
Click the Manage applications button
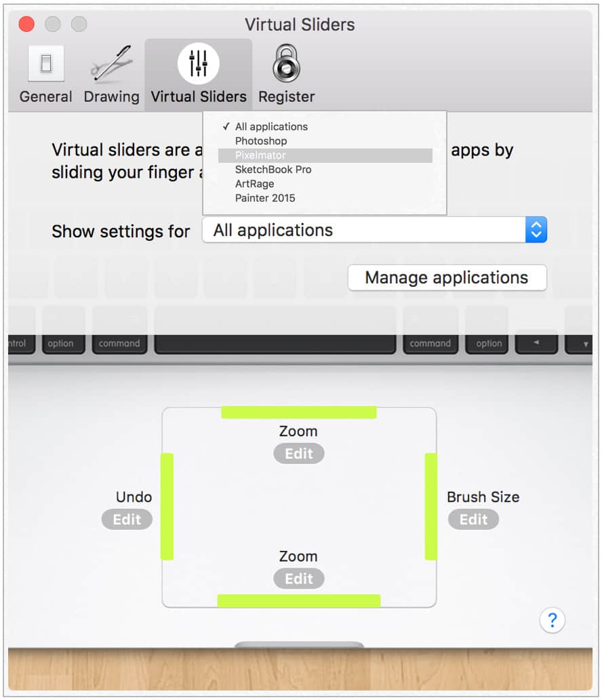[446, 277]
